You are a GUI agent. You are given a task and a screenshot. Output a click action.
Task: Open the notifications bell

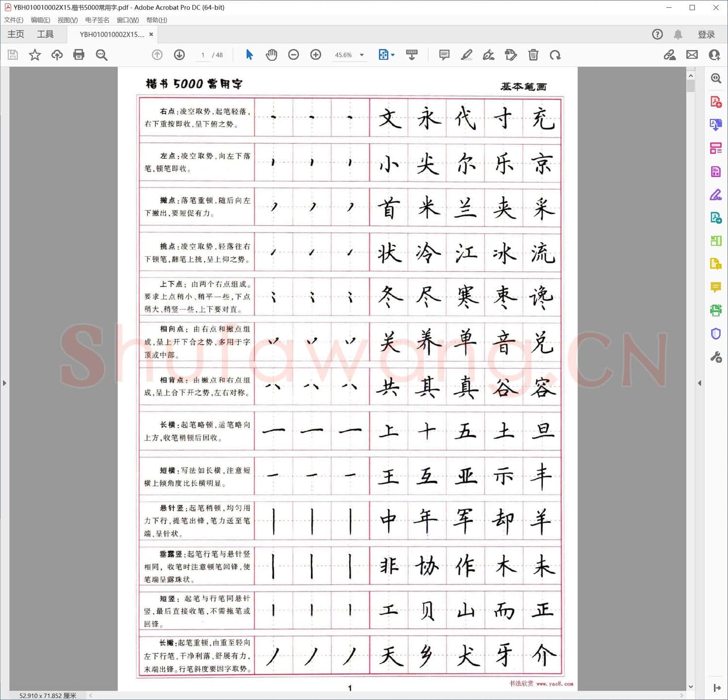tap(678, 34)
